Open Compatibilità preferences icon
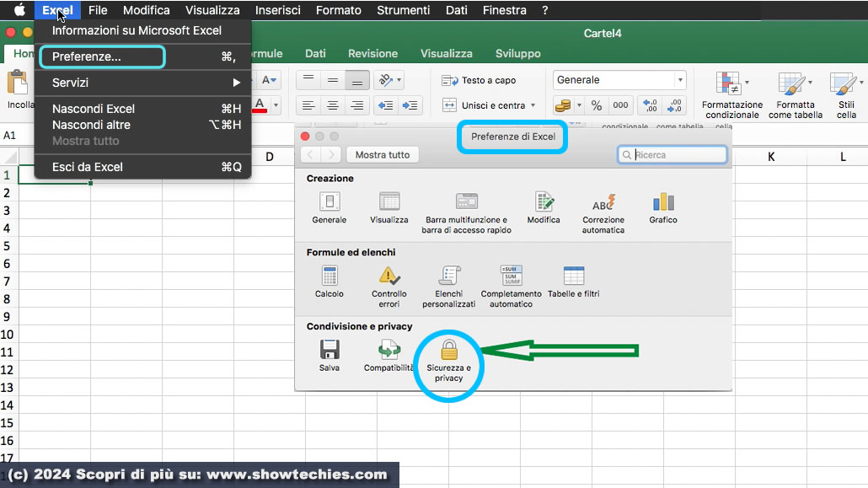 (x=388, y=356)
